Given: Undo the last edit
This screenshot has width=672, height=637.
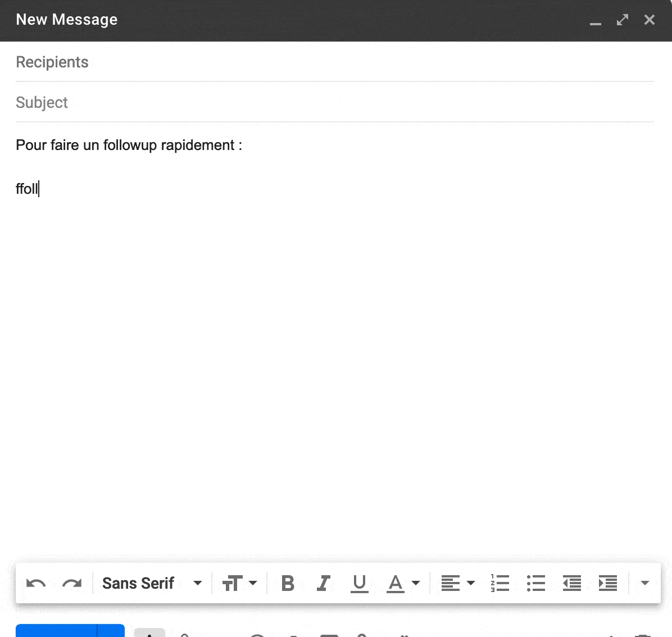Looking at the screenshot, I should (36, 583).
